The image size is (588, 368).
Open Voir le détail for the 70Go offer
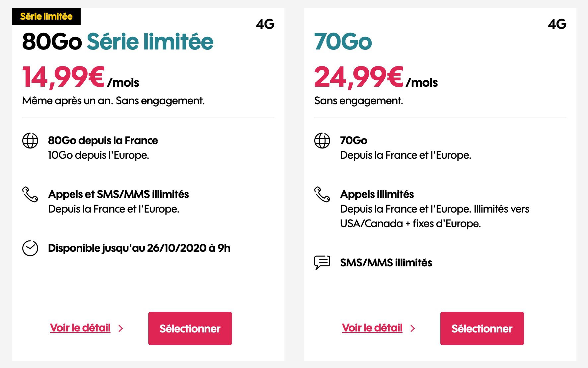click(x=372, y=328)
